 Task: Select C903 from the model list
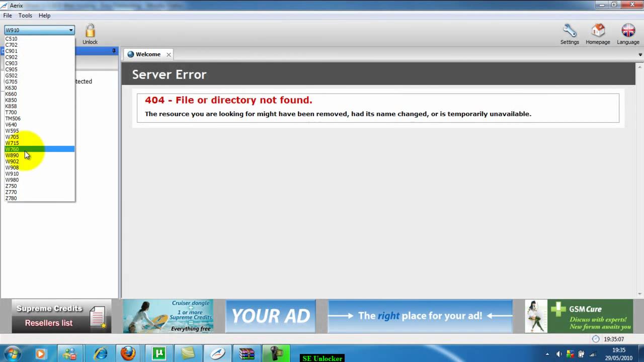[40, 63]
